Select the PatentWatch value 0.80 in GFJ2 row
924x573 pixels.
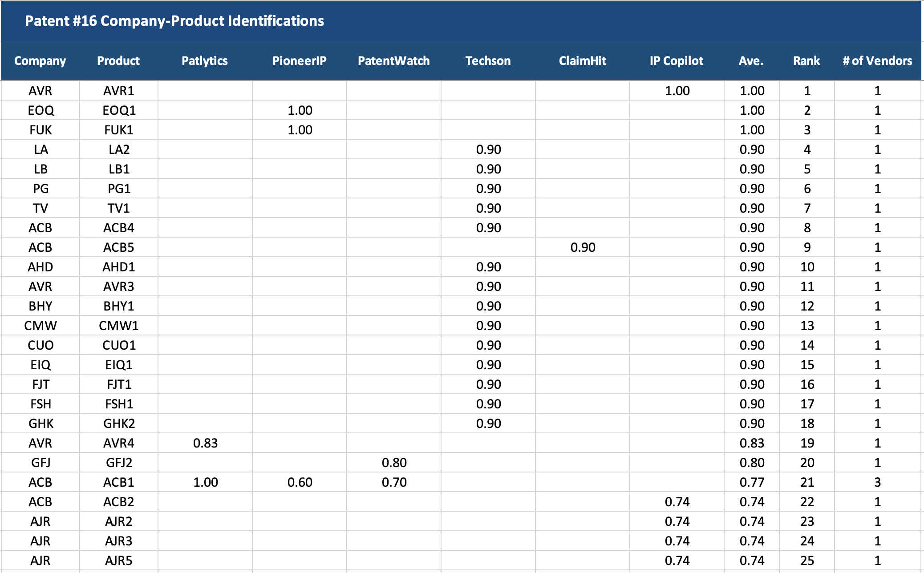[394, 463]
